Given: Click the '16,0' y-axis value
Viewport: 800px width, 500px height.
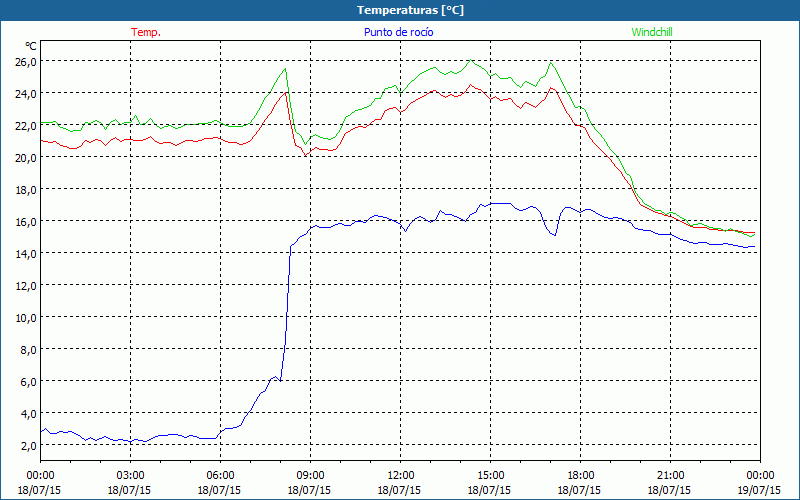Looking at the screenshot, I should click(26, 221).
